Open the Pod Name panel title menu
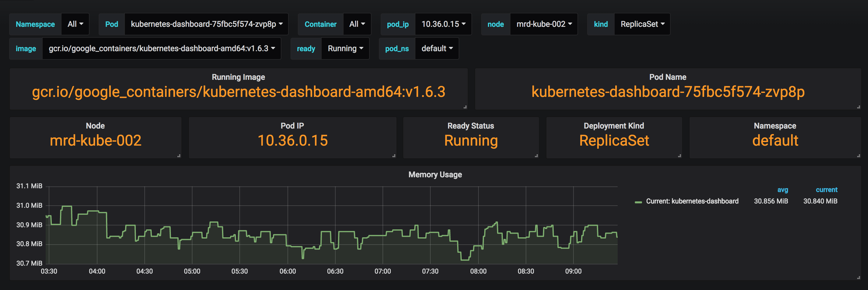Image resolution: width=868 pixels, height=290 pixels. click(668, 77)
